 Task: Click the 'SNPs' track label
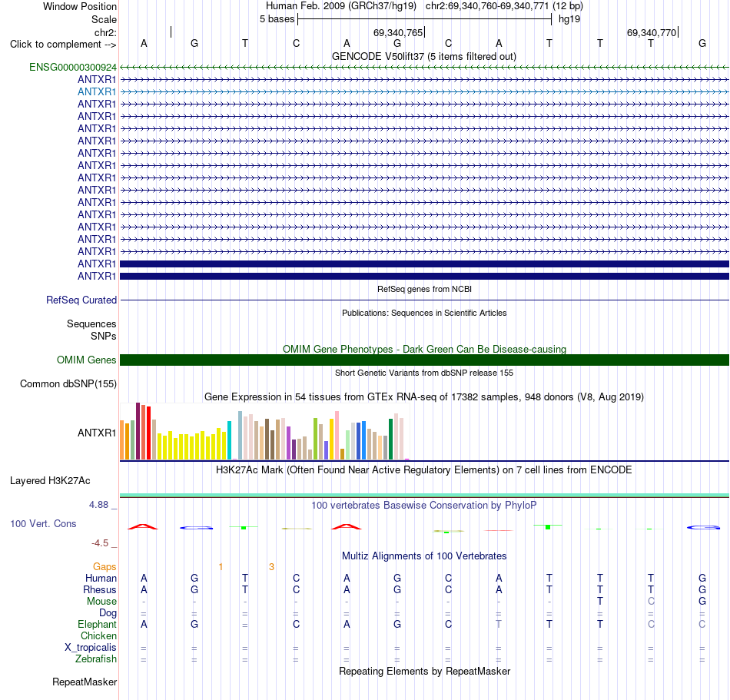tap(104, 336)
